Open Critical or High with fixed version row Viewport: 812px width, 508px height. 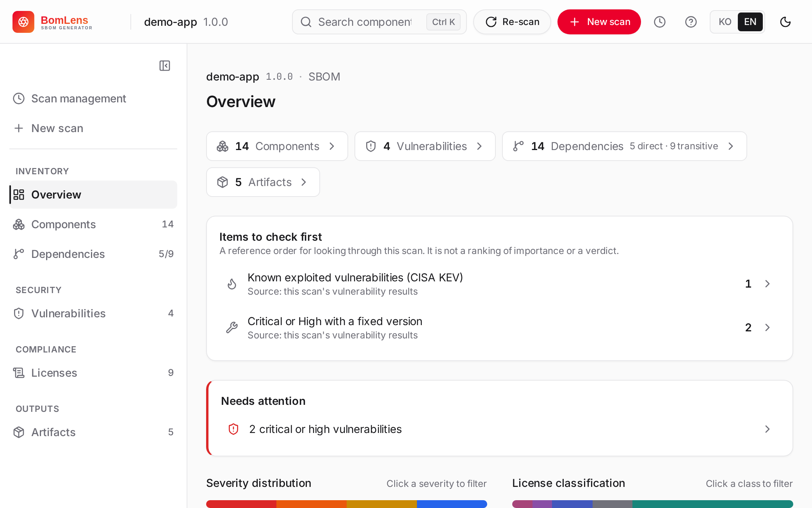pyautogui.click(x=500, y=327)
